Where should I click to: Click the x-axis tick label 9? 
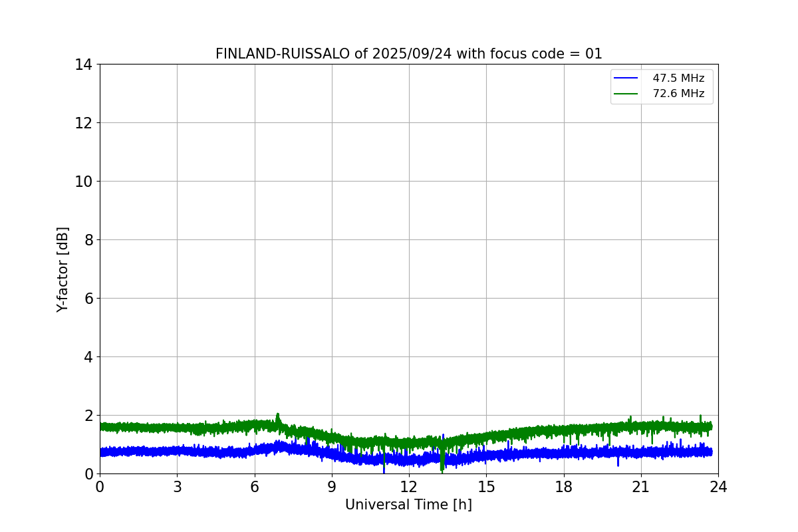(332, 487)
